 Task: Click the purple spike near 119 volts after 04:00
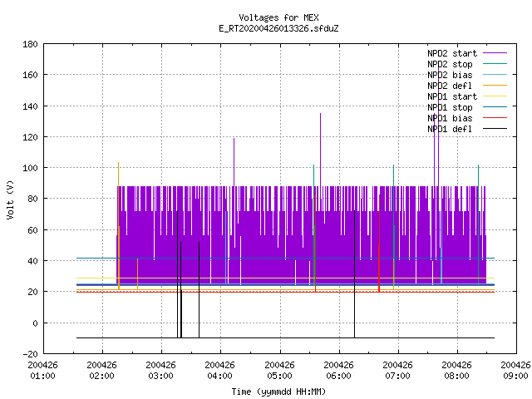pos(234,162)
